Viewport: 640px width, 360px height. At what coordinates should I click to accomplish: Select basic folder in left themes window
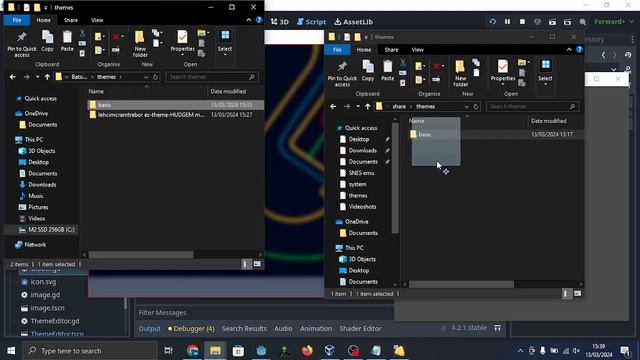[176, 105]
